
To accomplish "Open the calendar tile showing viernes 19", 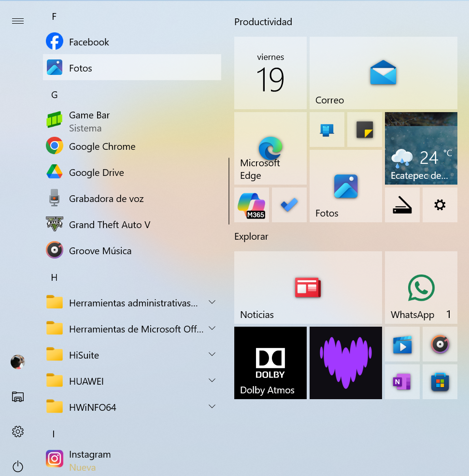I will click(270, 73).
